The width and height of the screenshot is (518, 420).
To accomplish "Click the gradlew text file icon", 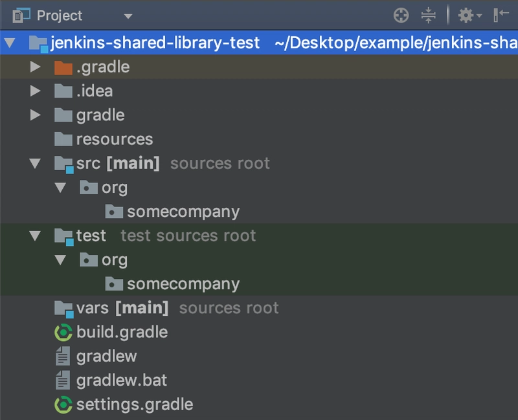I will coord(63,356).
